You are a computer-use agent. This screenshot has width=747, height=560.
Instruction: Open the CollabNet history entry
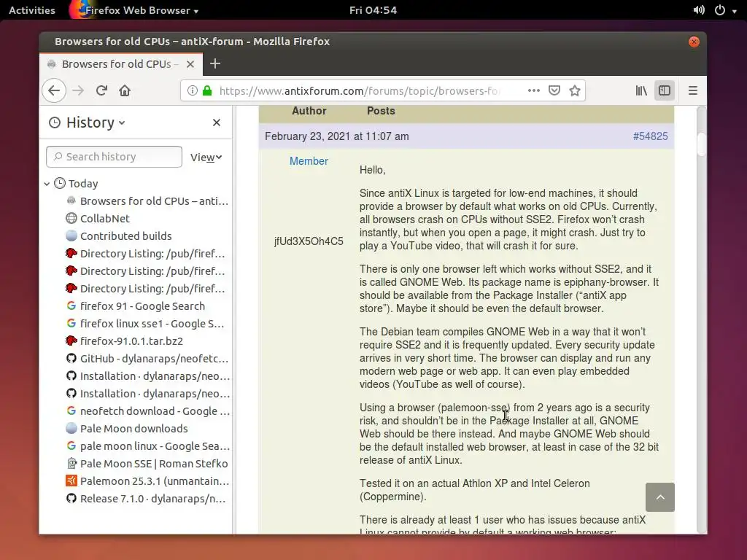coord(98,219)
